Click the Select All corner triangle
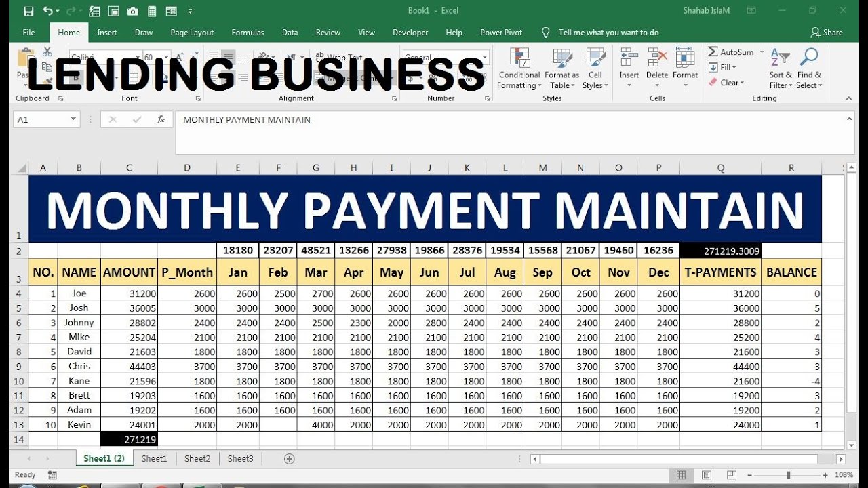This screenshot has height=488, width=868. [x=22, y=168]
